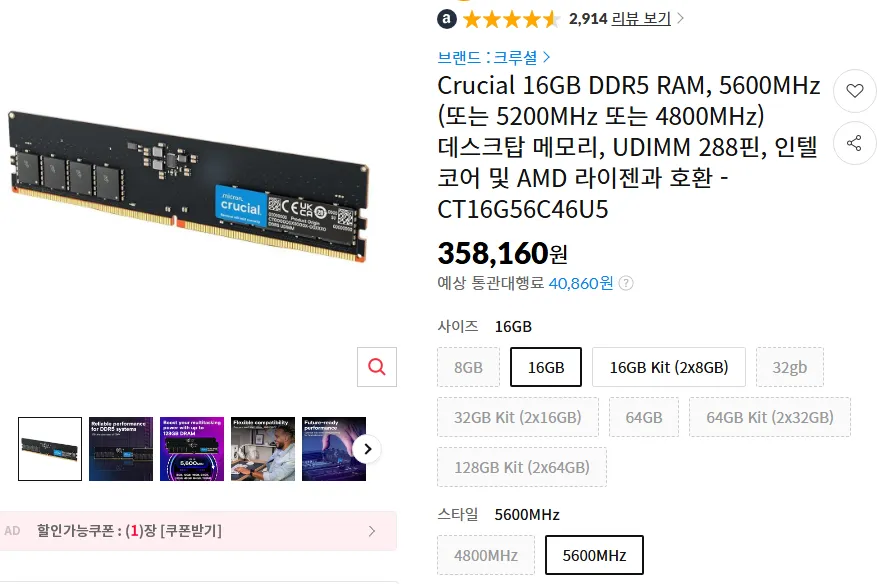The image size is (877, 584).
Task: View the 'Flexible compatibility' thumbnail image
Action: click(263, 449)
